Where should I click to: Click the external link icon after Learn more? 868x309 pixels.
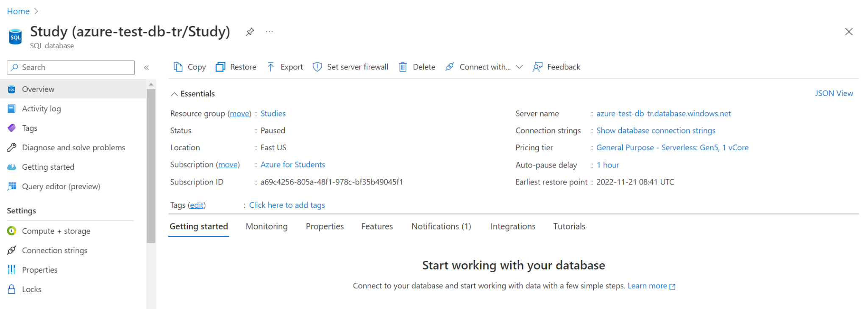[x=672, y=287]
